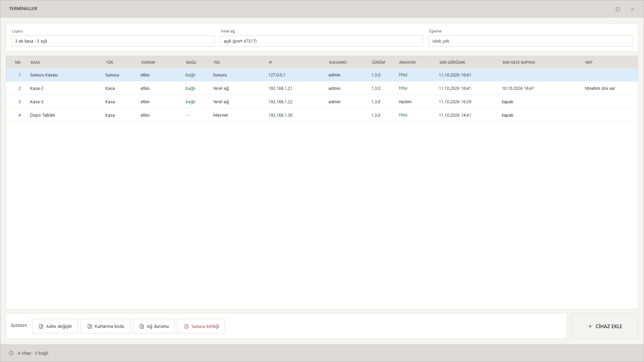Image resolution: width=644 pixels, height=362 pixels.
Task: Click the Ağ durumu button icon
Action: click(142, 326)
